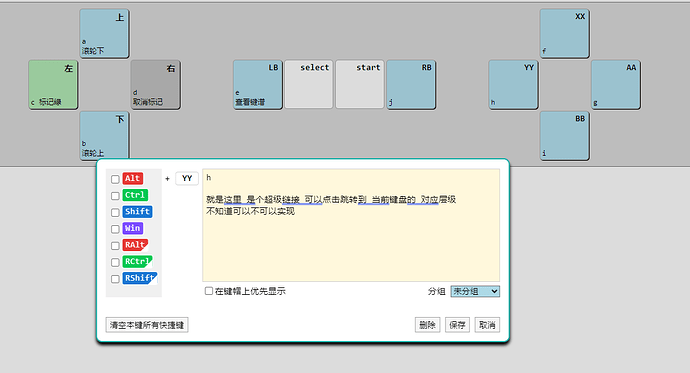Screen dimensions: 690x373
Task: Click the green RCtrl badge label
Action: click(137, 261)
